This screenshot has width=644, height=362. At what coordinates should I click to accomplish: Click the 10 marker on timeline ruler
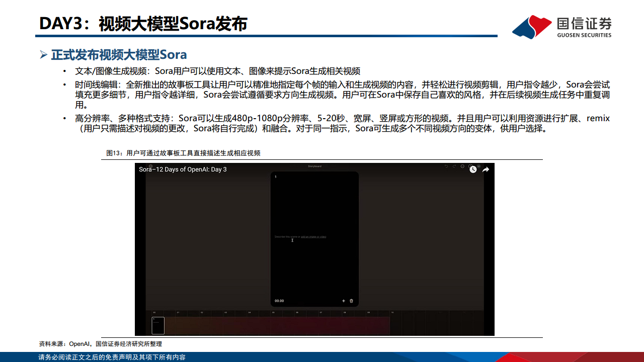[392, 313]
